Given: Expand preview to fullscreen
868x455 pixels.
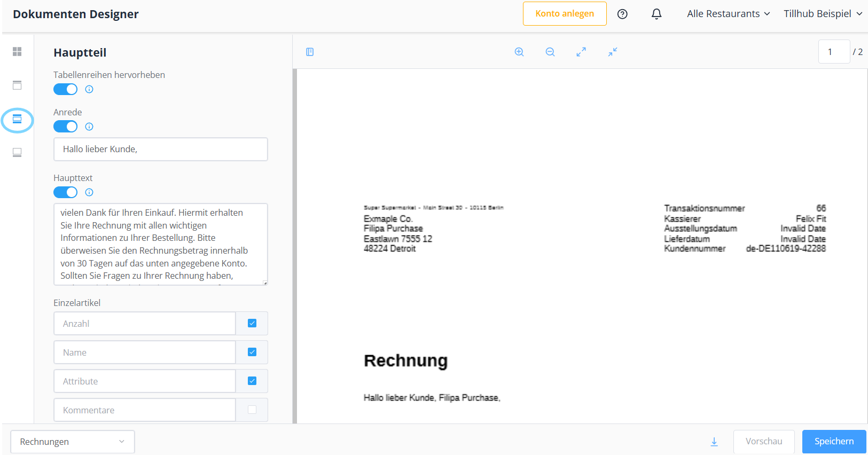Looking at the screenshot, I should pos(581,52).
